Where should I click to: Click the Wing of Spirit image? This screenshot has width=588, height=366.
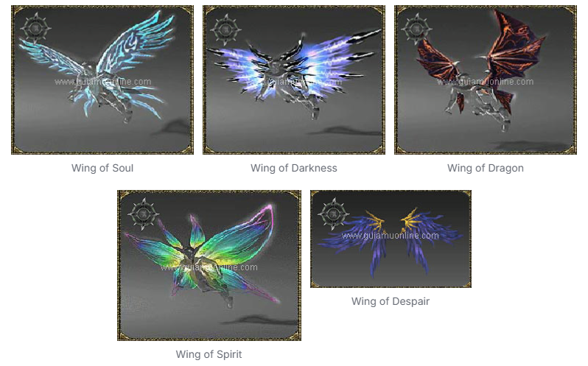[209, 265]
